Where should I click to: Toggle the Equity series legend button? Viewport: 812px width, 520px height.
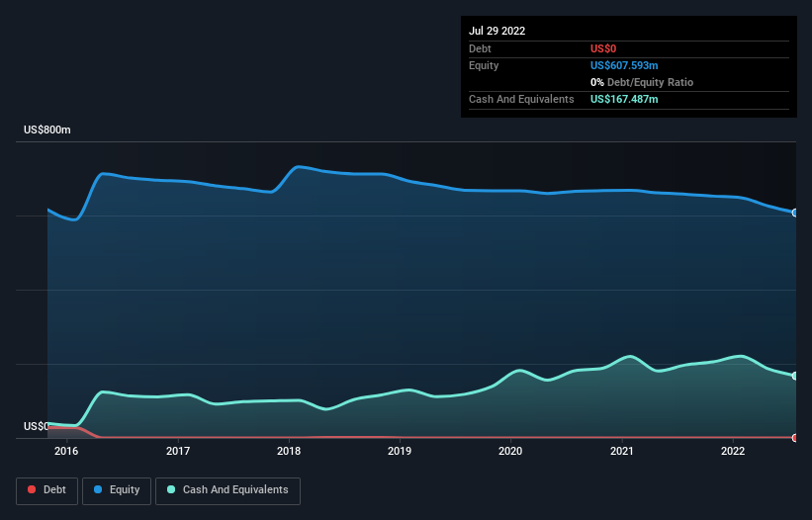tap(117, 490)
